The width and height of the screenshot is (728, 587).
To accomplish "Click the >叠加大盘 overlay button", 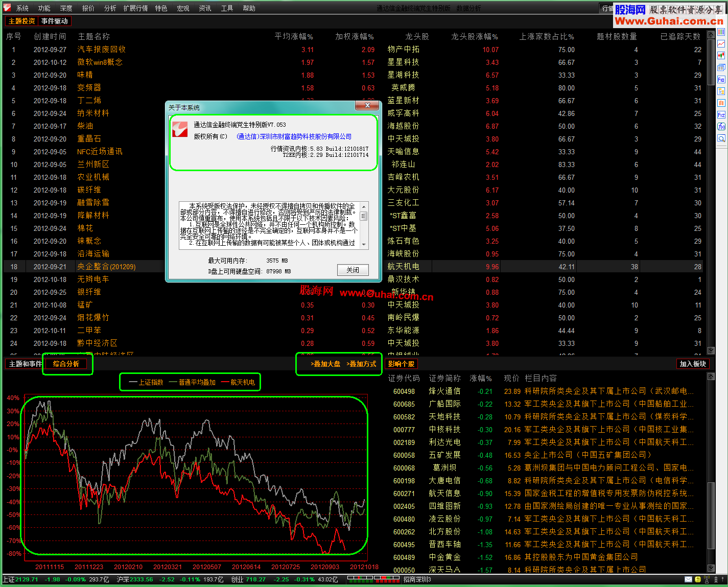I will tap(325, 364).
